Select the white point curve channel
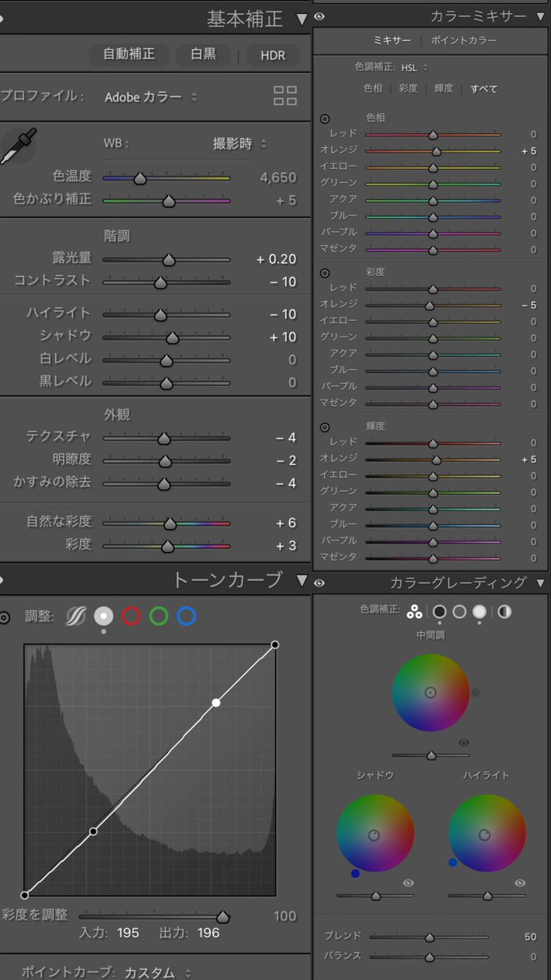The image size is (551, 980). pyautogui.click(x=104, y=617)
